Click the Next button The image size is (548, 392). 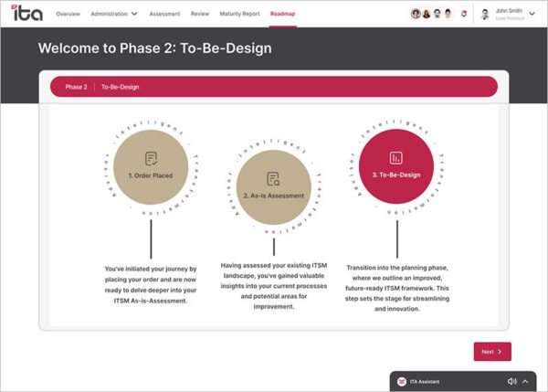pyautogui.click(x=491, y=351)
